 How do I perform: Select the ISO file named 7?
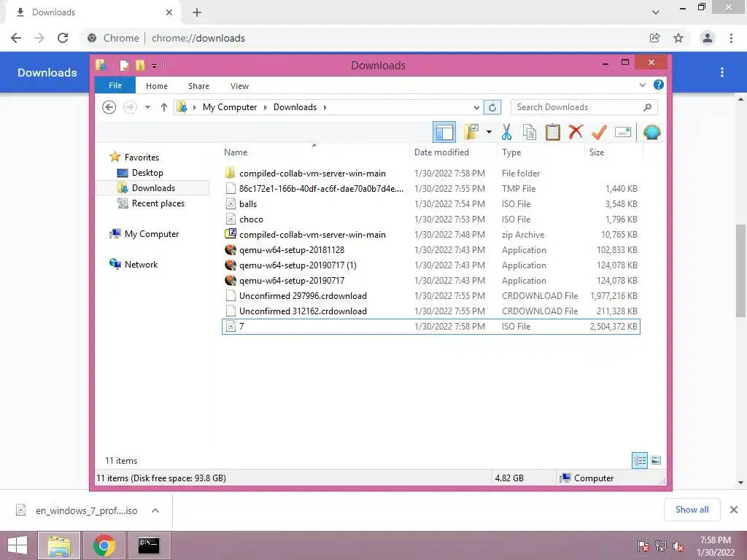pyautogui.click(x=430, y=326)
